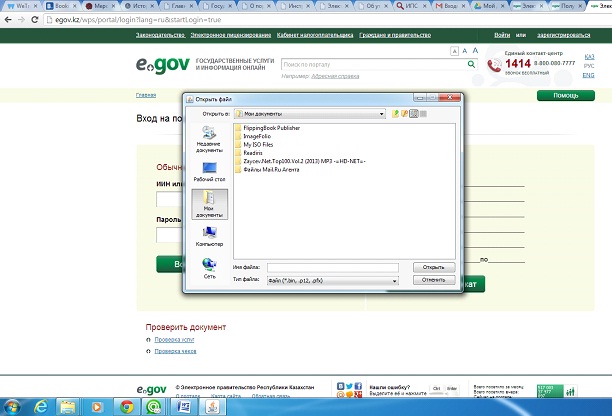Create new folder via toolbar icon
Image resolution: width=612 pixels, height=416 pixels.
[x=405, y=114]
